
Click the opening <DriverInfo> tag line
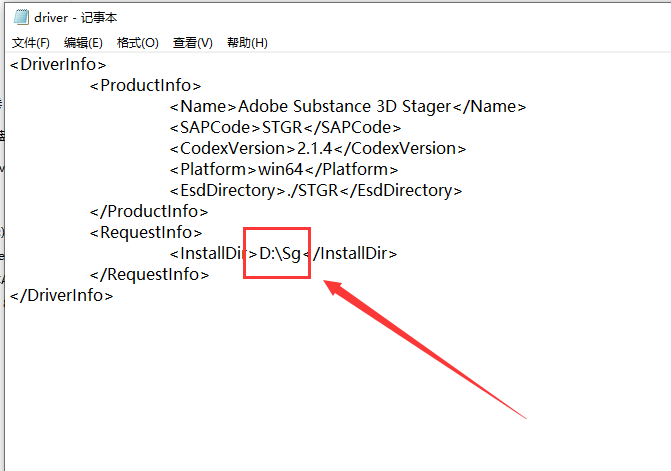point(58,65)
